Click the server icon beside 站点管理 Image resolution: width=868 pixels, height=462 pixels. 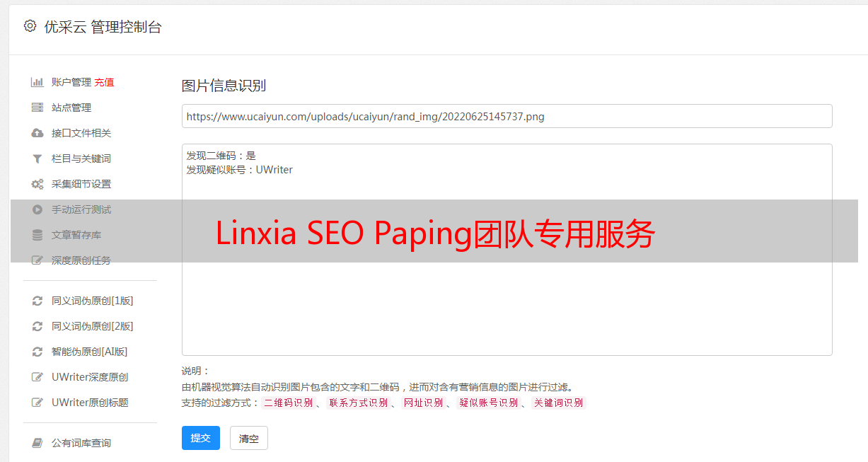(x=37, y=108)
